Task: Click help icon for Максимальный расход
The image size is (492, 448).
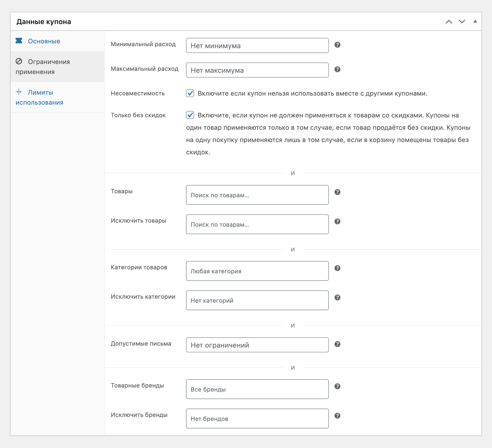Action: (x=337, y=69)
